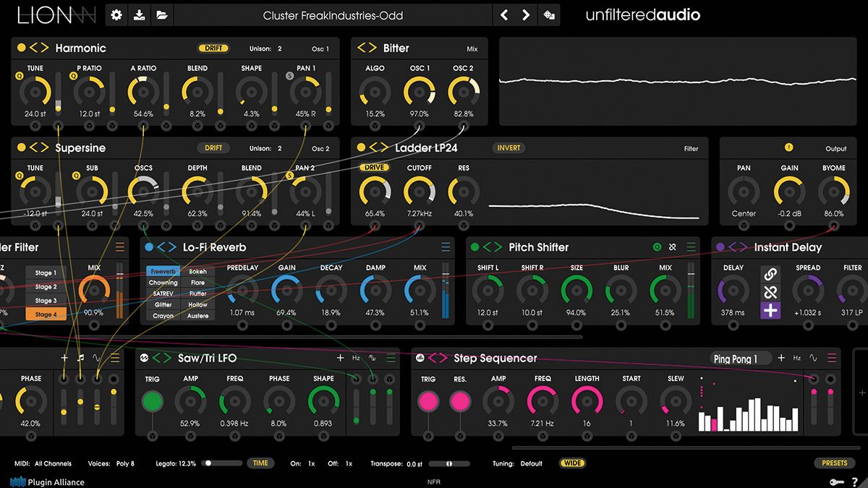Image resolution: width=868 pixels, height=488 pixels.
Task: Toggle the Lo-Fi Reverb power dot
Action: pos(149,247)
